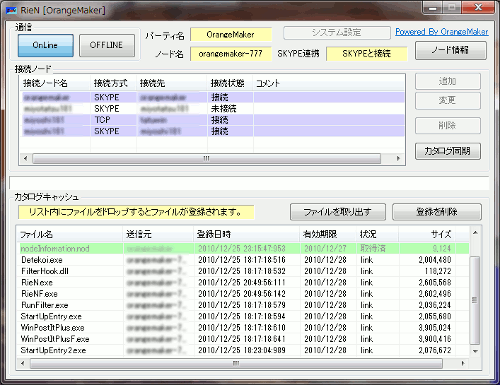Click file list scroll up arrow
The image size is (500, 385).
(475, 233)
